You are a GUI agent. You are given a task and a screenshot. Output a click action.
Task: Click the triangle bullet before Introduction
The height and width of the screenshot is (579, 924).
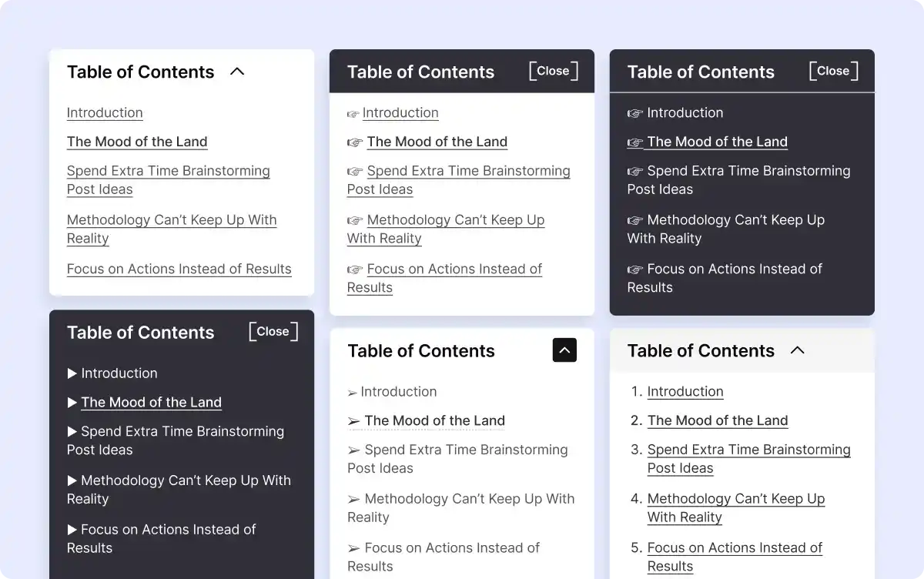(72, 373)
